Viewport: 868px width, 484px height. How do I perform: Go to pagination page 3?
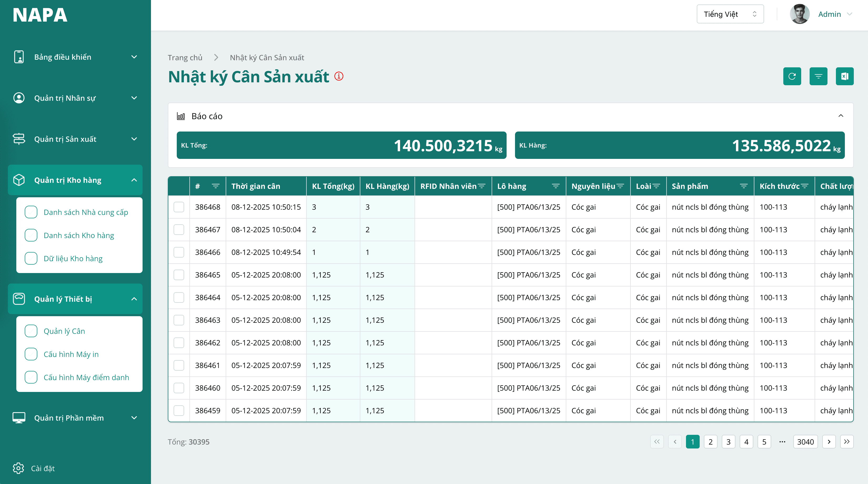[728, 442]
